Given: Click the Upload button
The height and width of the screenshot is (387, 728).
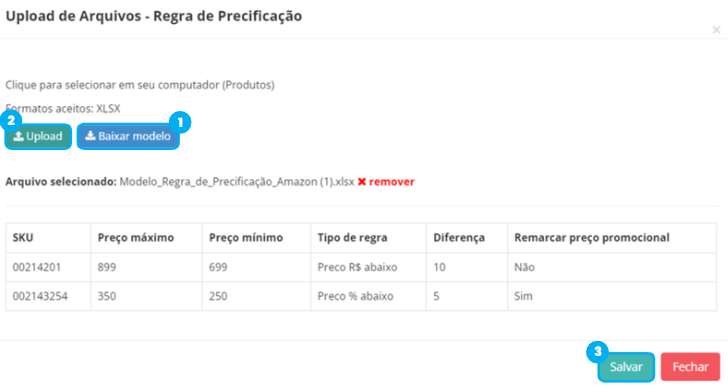Looking at the screenshot, I should click(38, 136).
